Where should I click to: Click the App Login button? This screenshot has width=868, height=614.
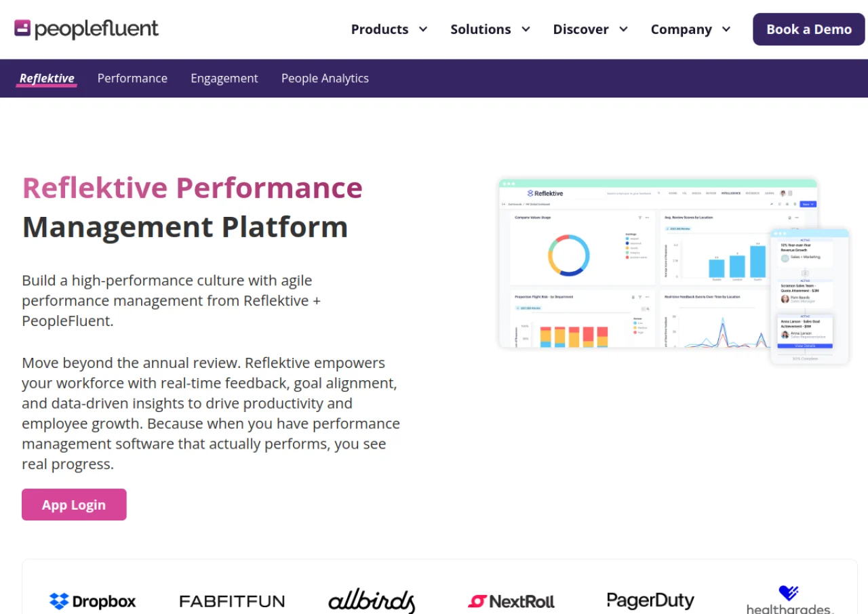coord(74,505)
